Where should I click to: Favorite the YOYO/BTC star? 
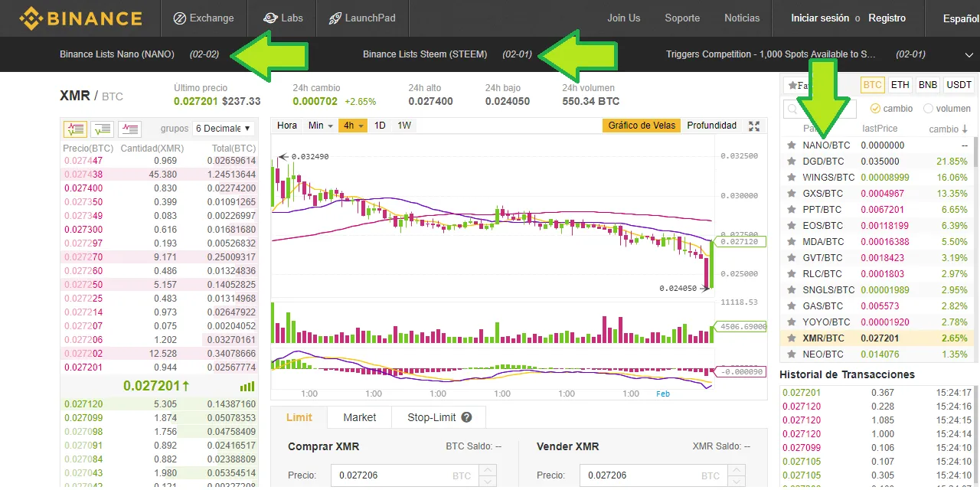point(792,322)
